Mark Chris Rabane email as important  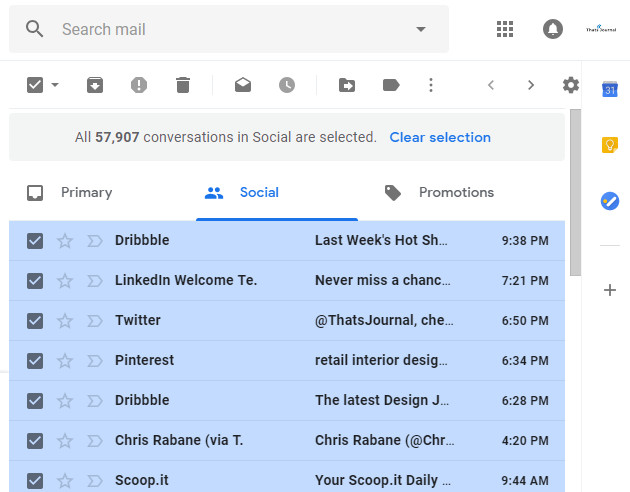pyautogui.click(x=95, y=441)
